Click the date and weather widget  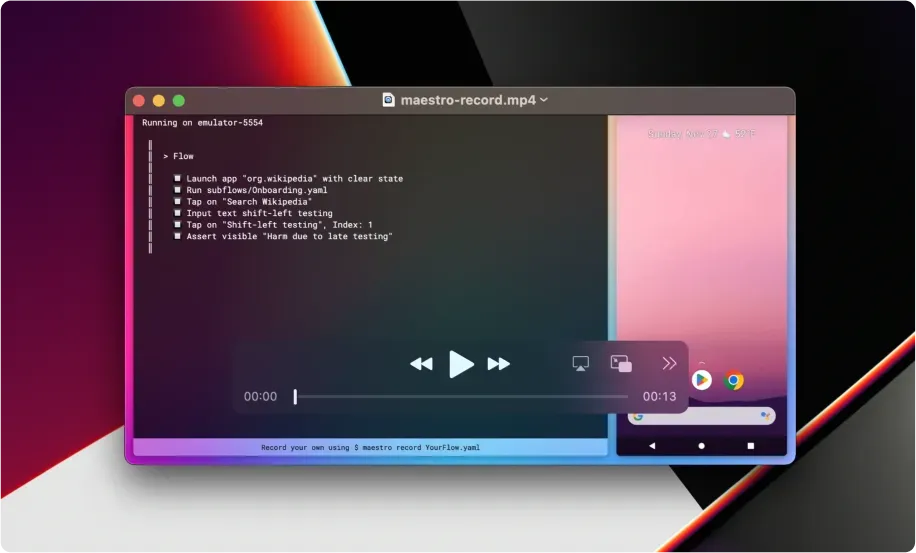tap(701, 134)
